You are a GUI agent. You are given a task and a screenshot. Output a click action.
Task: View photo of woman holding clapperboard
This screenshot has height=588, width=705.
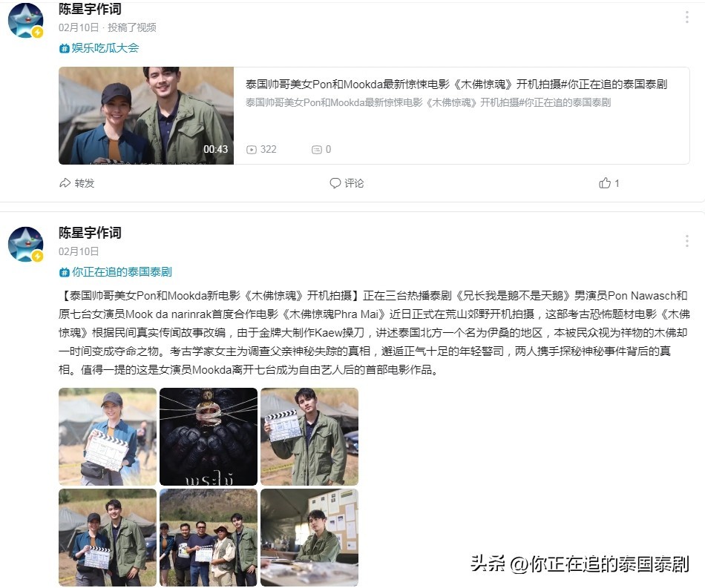108,437
